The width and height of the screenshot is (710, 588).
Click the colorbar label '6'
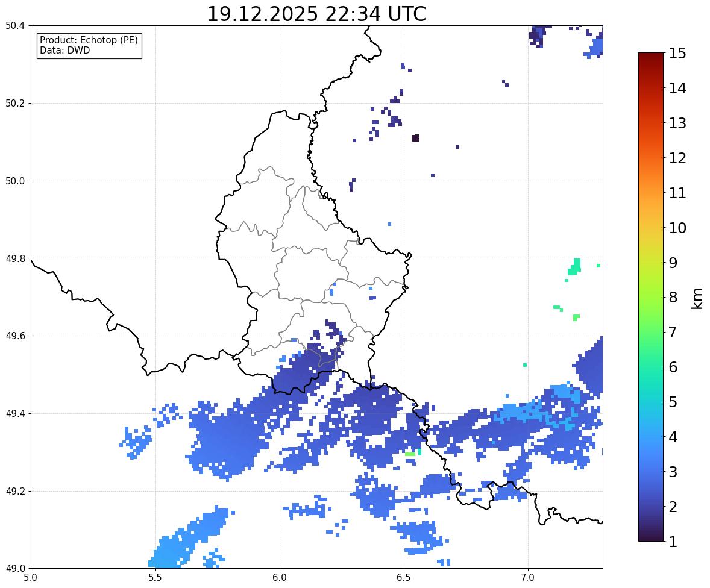point(673,367)
